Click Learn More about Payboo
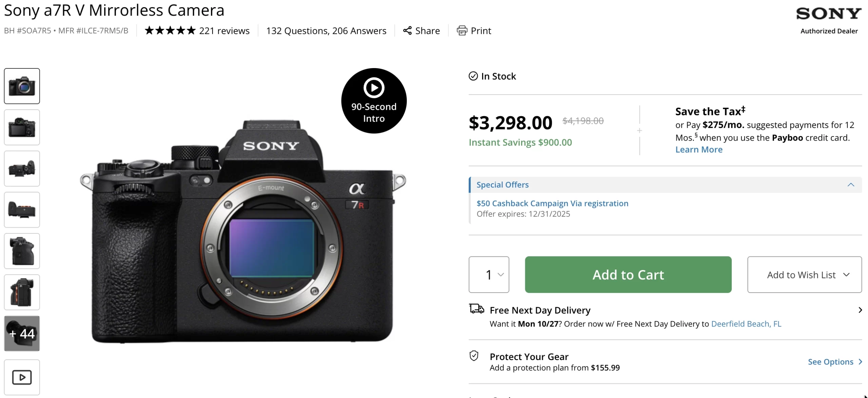868x398 pixels. tap(698, 149)
